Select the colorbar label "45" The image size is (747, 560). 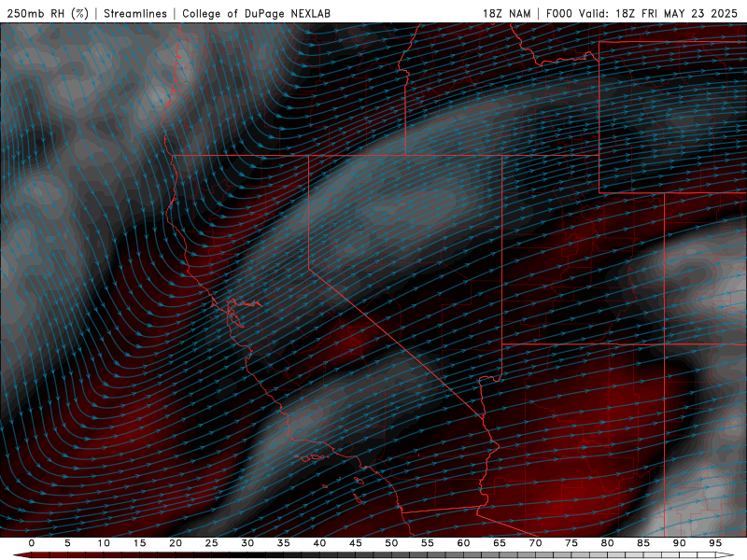(x=355, y=543)
